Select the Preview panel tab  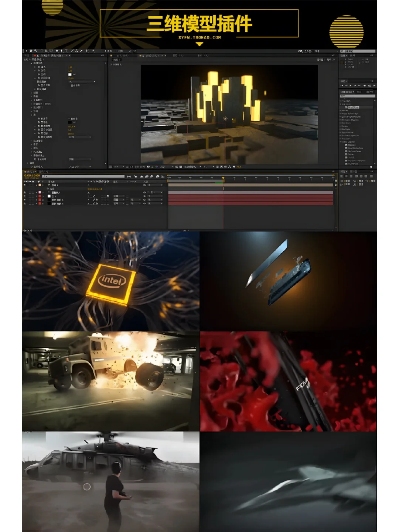(x=344, y=81)
